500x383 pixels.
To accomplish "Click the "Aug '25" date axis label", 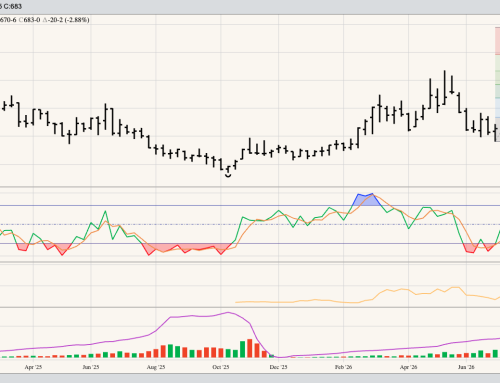I will (156, 367).
